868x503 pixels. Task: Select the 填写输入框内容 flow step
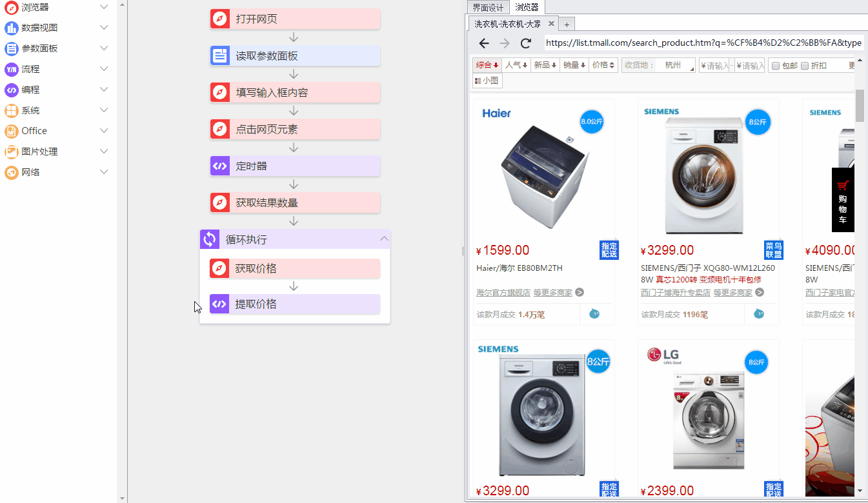click(295, 92)
